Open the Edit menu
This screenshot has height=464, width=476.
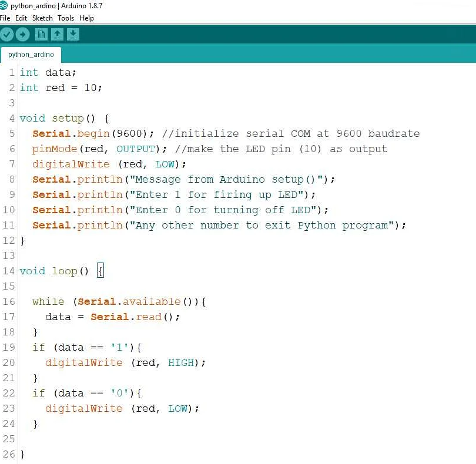21,18
